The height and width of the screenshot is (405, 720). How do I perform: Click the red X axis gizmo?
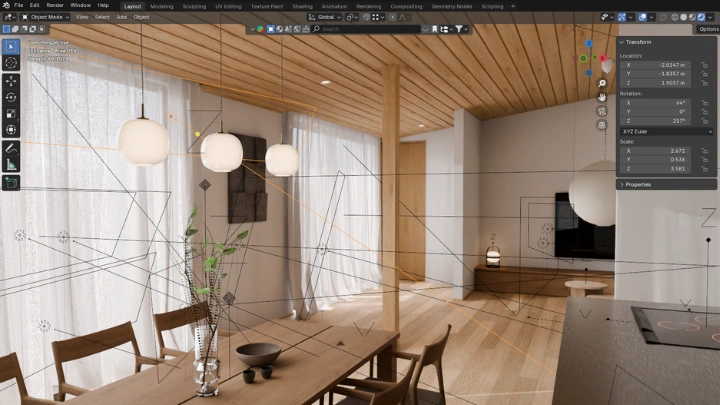602,58
